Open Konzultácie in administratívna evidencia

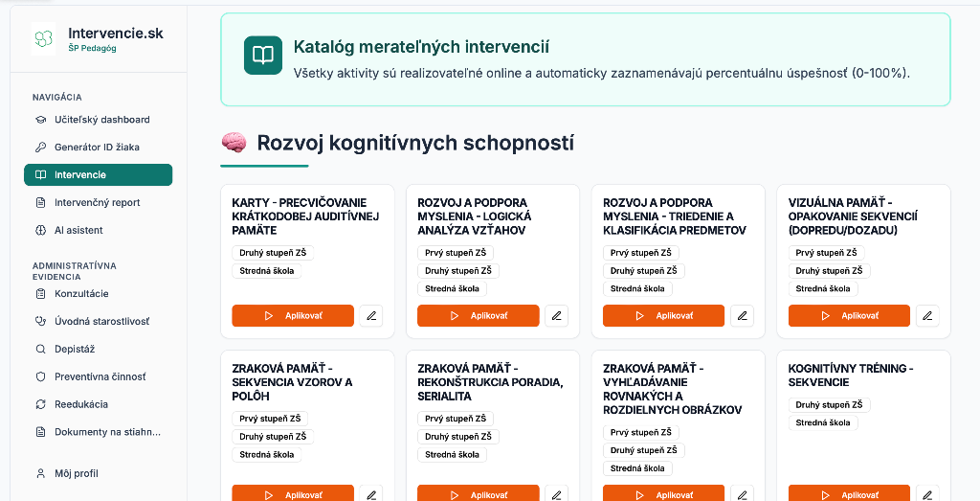coord(99,293)
